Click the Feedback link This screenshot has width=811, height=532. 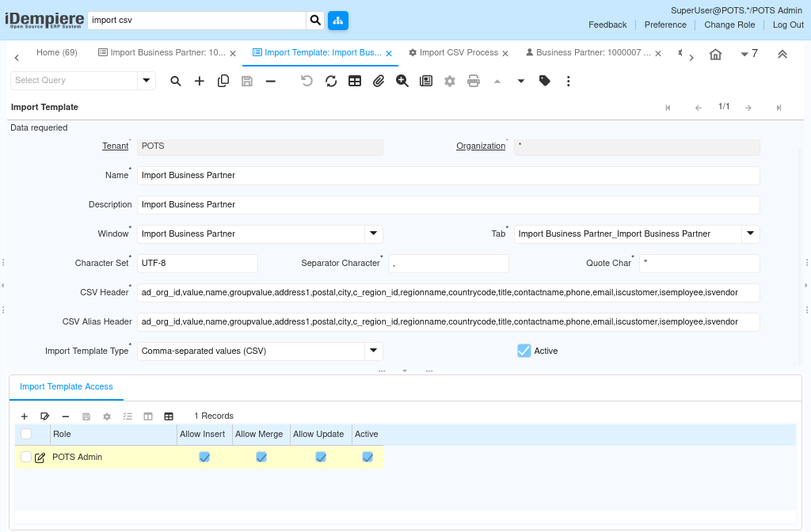tap(607, 25)
